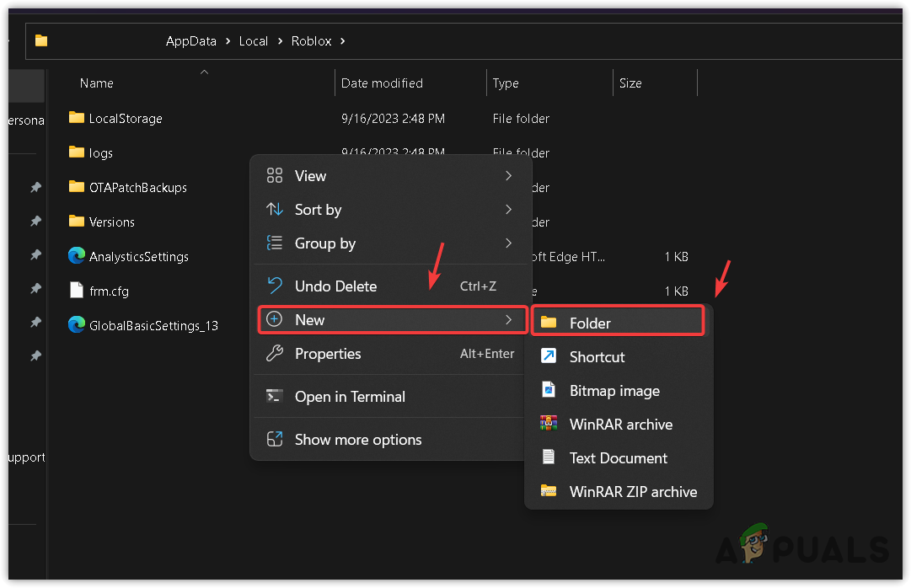The height and width of the screenshot is (588, 911).
Task: Click the folder icon in the address bar
Action: point(41,40)
